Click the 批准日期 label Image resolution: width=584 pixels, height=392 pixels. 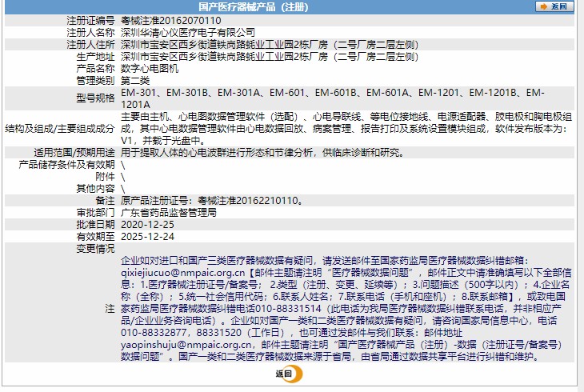95,224
